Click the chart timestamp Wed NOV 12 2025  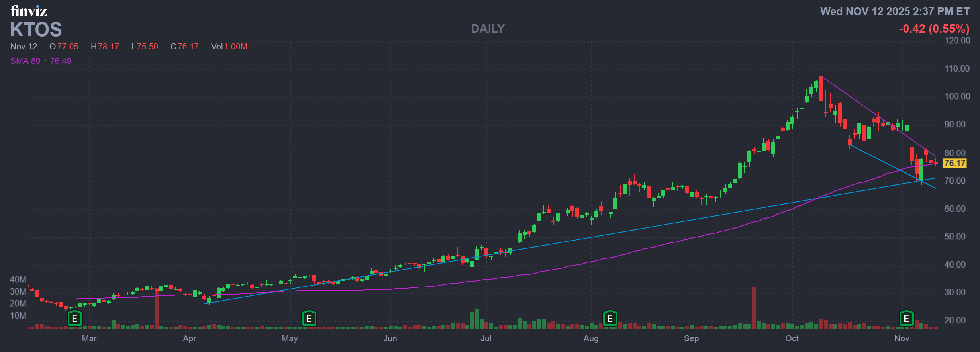[x=895, y=12]
